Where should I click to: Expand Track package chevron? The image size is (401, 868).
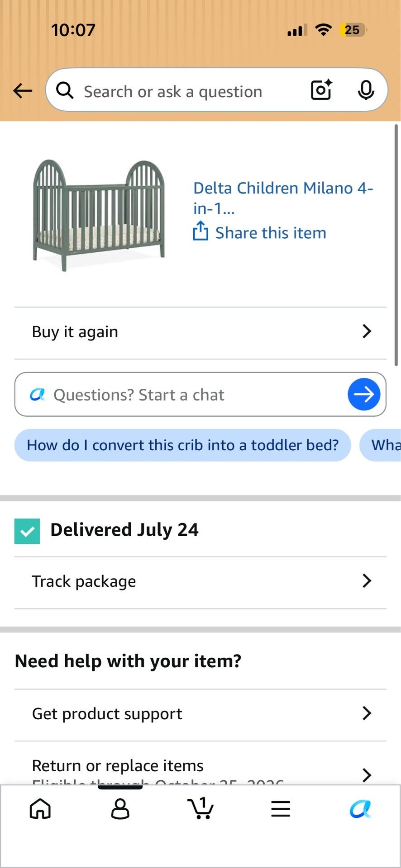367,581
